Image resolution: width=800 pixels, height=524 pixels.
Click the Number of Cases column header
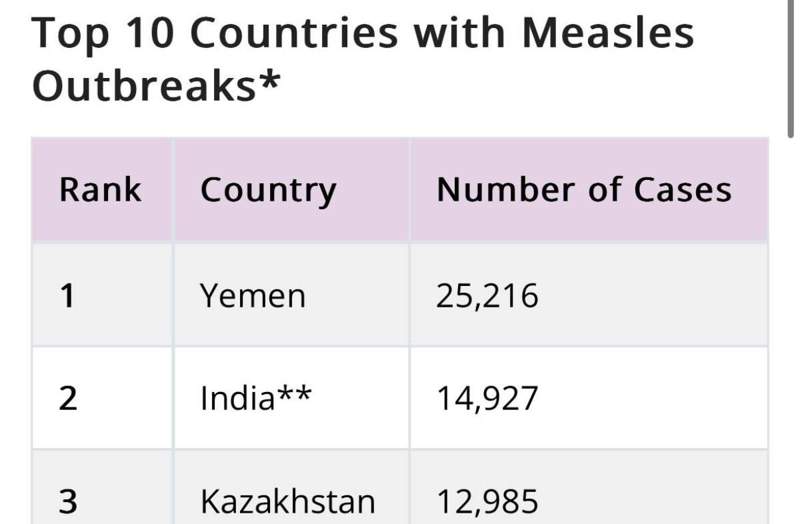(589, 190)
